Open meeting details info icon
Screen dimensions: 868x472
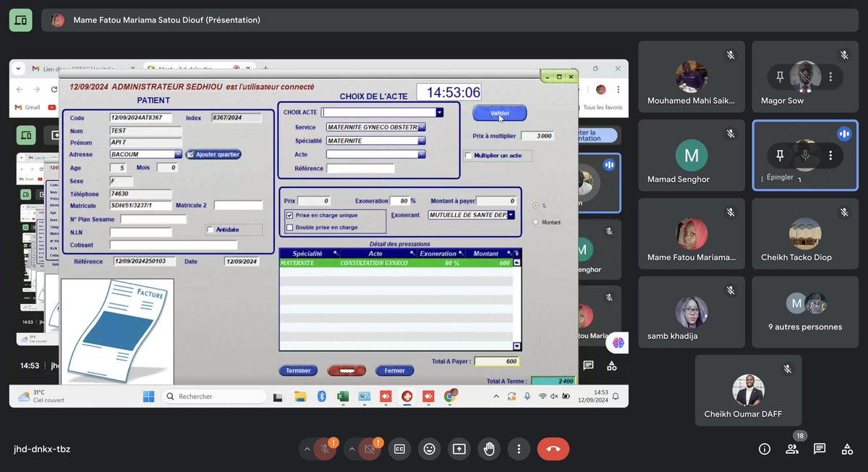tap(765, 449)
